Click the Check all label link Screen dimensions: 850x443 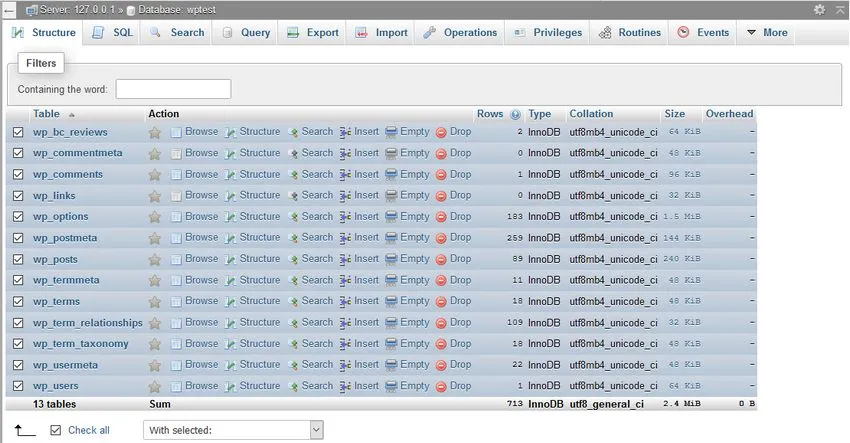[89, 430]
